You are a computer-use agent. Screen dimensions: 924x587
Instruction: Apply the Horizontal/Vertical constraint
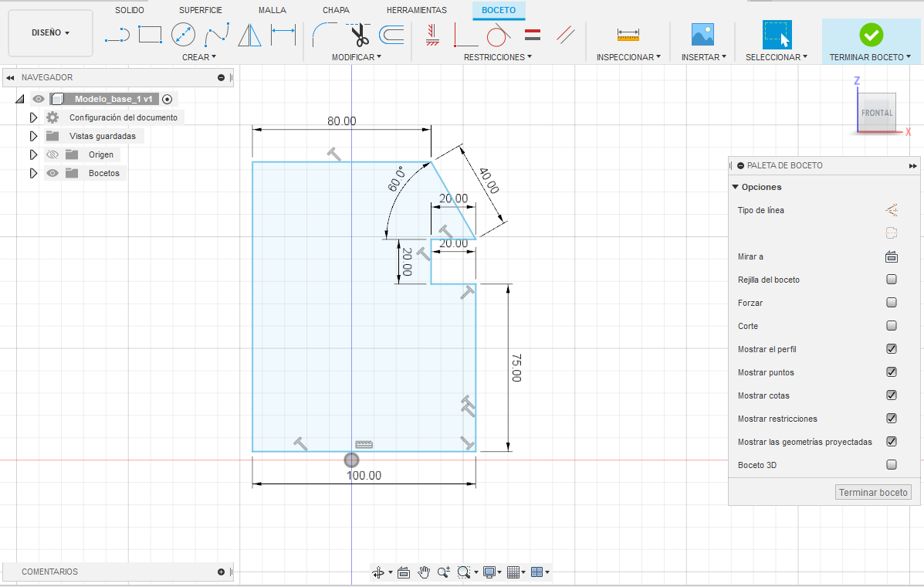(x=432, y=35)
